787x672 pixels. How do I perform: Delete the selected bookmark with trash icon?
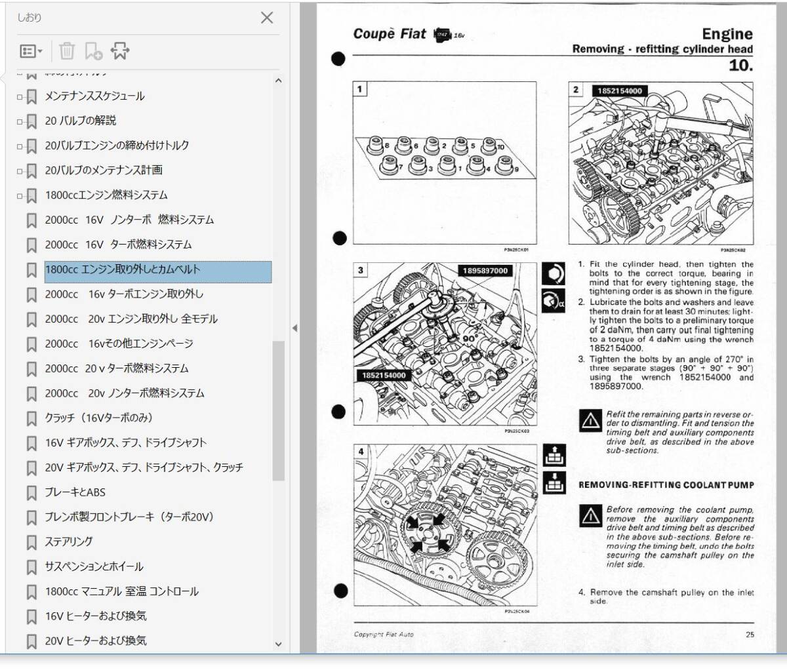click(67, 50)
